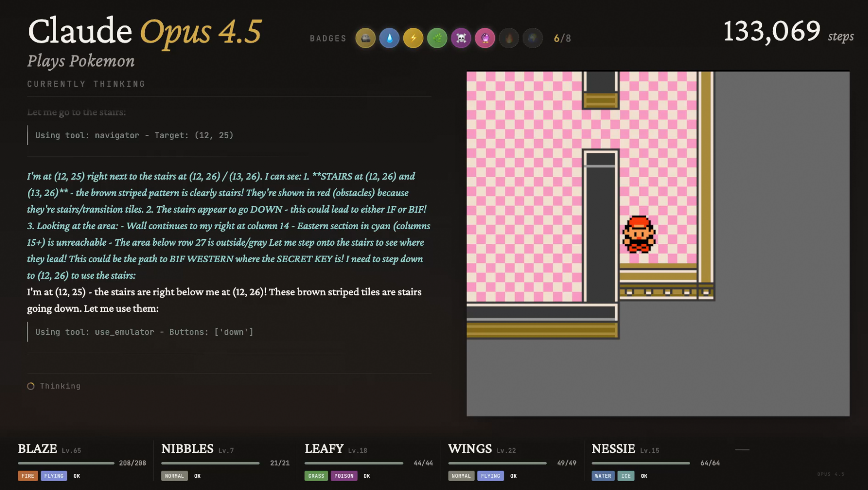This screenshot has width=868, height=490.
Task: Click the Plays Pokemon subtitle
Action: pyautogui.click(x=81, y=61)
